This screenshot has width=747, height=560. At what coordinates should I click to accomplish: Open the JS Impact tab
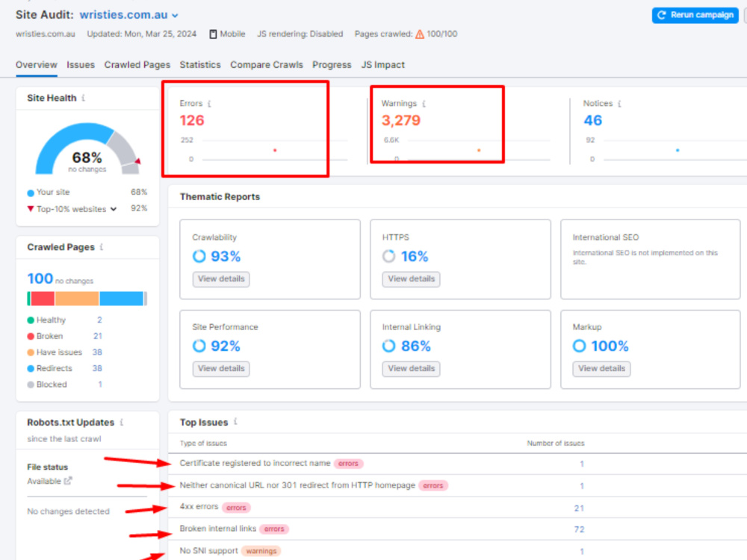pyautogui.click(x=382, y=65)
